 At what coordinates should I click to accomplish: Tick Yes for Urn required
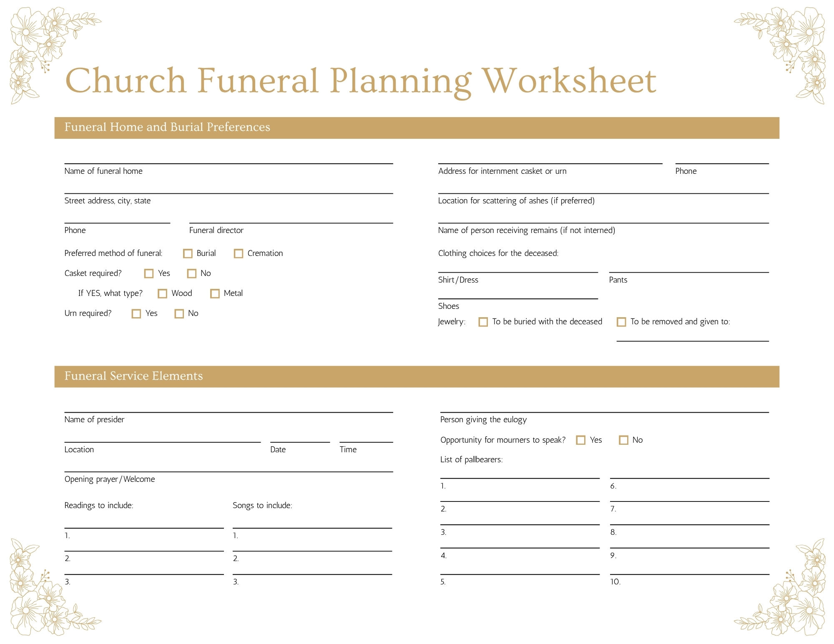[x=136, y=313]
